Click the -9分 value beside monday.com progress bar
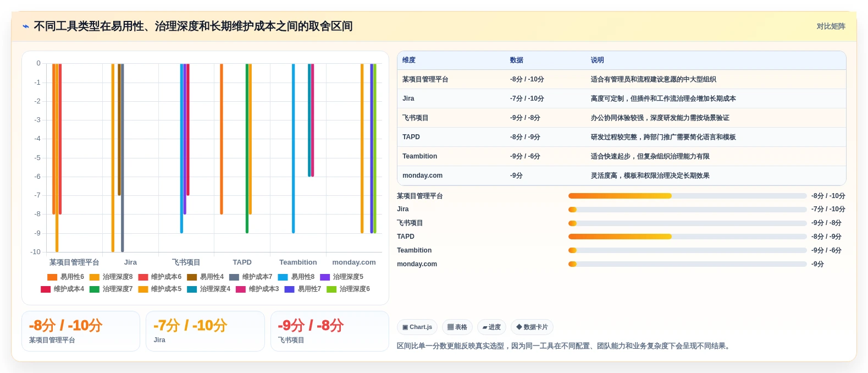 tap(818, 264)
